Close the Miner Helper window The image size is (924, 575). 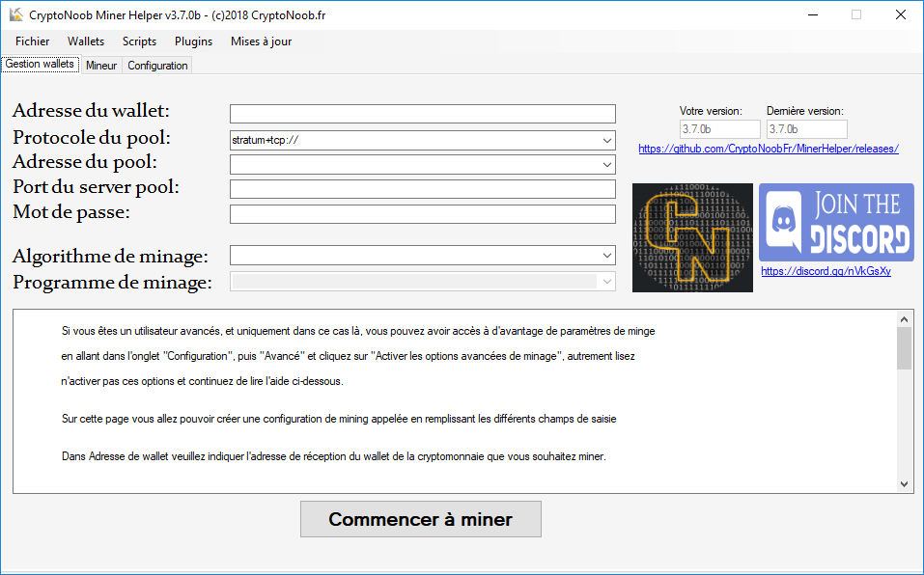point(901,14)
